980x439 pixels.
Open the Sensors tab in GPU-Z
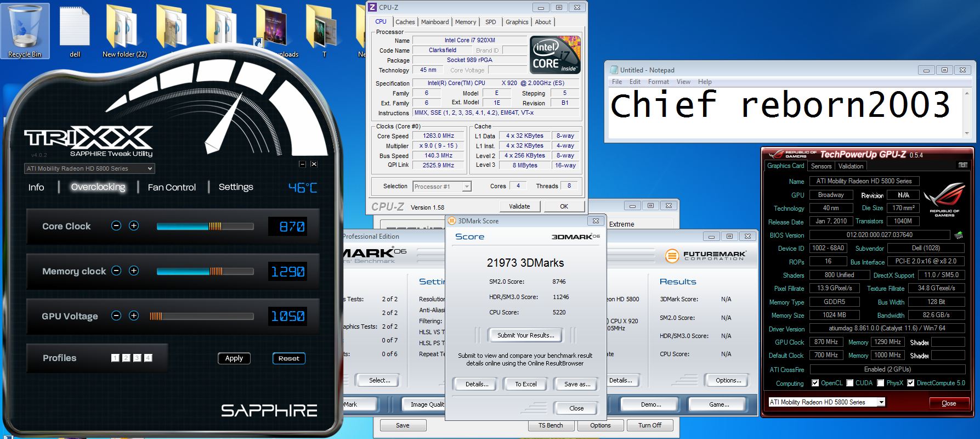pyautogui.click(x=821, y=166)
